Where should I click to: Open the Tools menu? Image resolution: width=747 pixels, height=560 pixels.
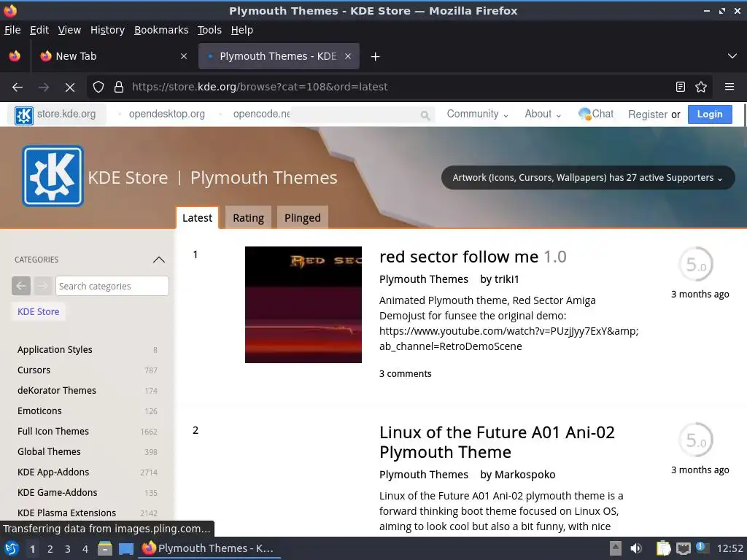(x=209, y=30)
